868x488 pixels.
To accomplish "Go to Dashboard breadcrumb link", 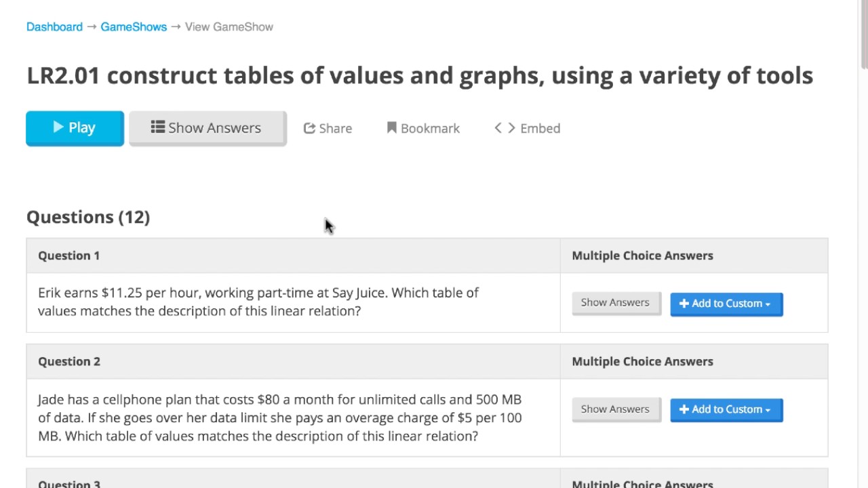I will pyautogui.click(x=54, y=27).
